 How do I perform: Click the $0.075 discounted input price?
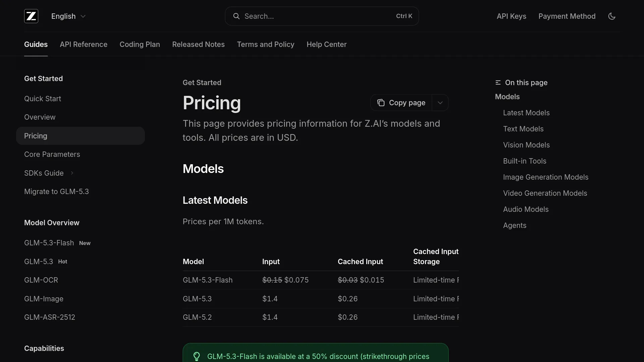297,280
